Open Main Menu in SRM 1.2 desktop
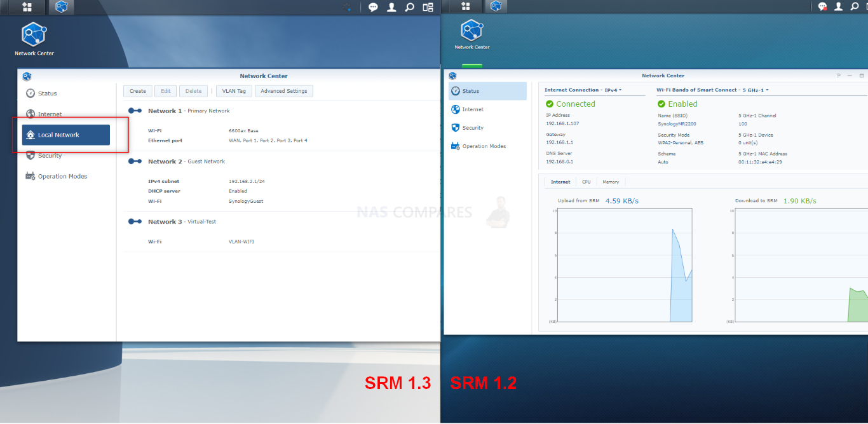Viewport: 868px width, 424px height. 466,6
